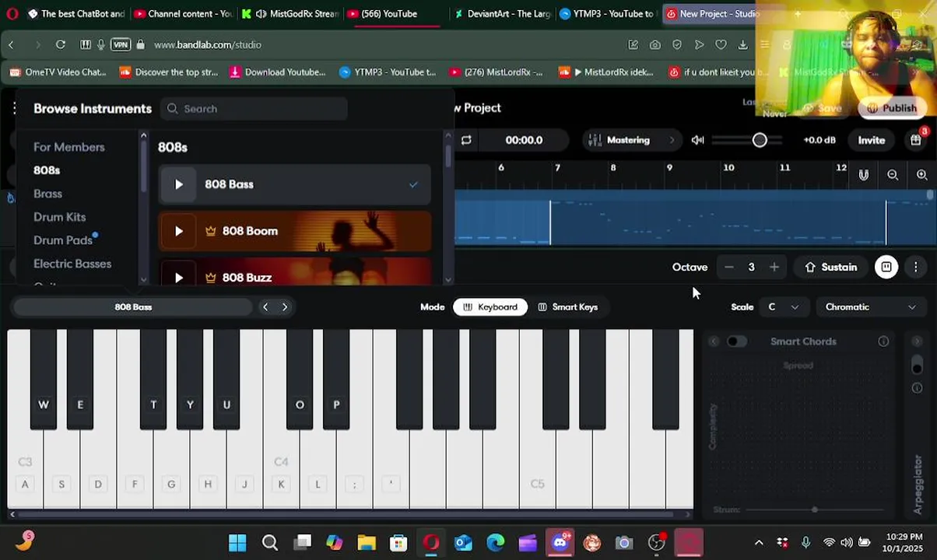Screen dimensions: 937x560
Task: Zoom in the timeline
Action: click(921, 175)
